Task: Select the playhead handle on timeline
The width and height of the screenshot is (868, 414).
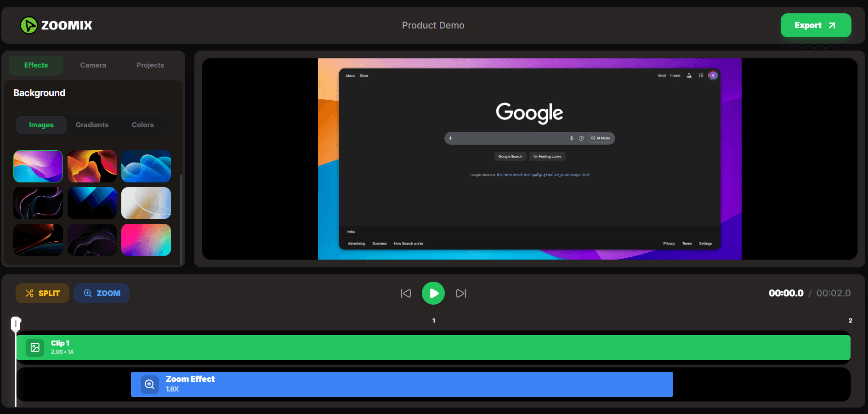Action: (x=16, y=323)
